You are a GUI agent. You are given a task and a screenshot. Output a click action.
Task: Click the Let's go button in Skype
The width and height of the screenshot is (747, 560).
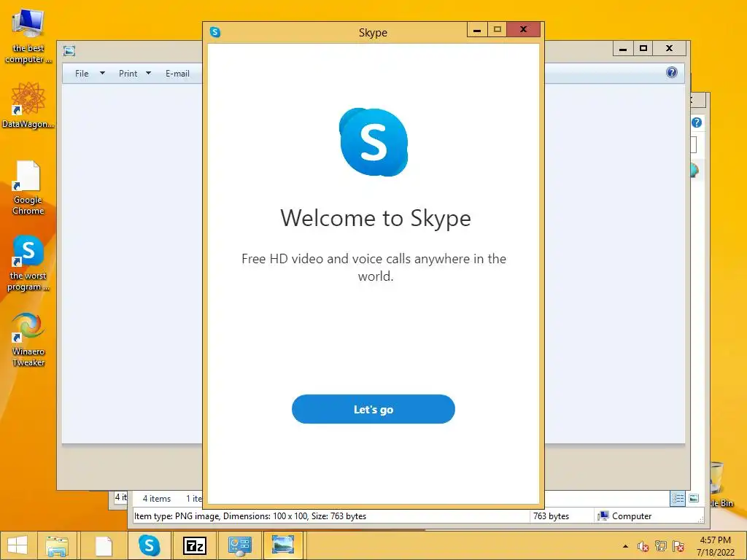[x=373, y=409]
